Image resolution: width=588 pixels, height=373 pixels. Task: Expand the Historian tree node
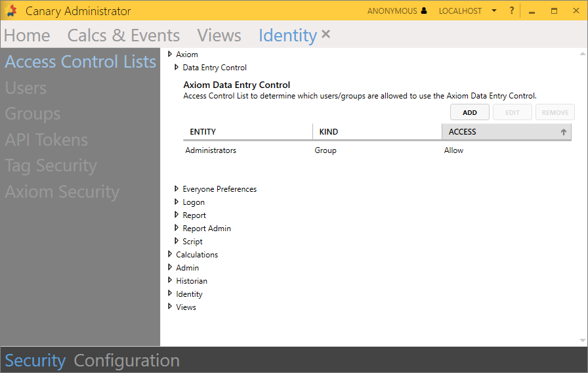click(x=170, y=281)
